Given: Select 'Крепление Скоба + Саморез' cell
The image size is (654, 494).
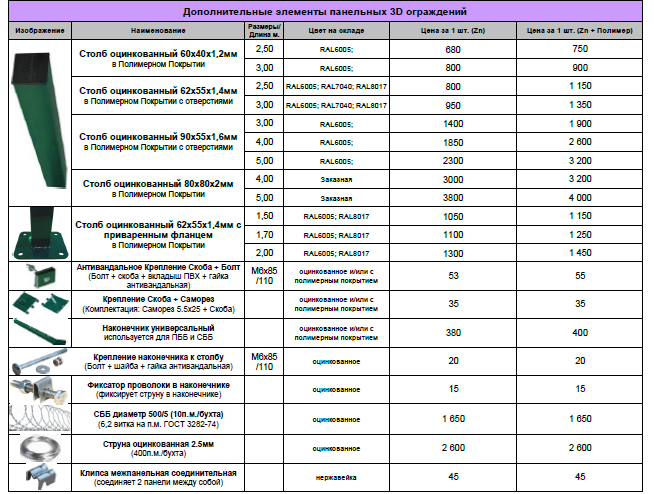Looking at the screenshot, I should tap(158, 304).
